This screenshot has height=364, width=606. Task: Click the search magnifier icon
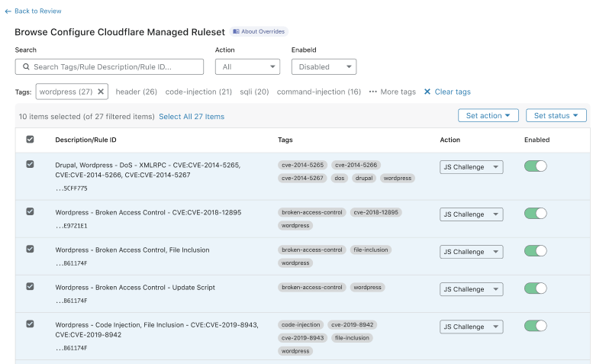pyautogui.click(x=25, y=67)
